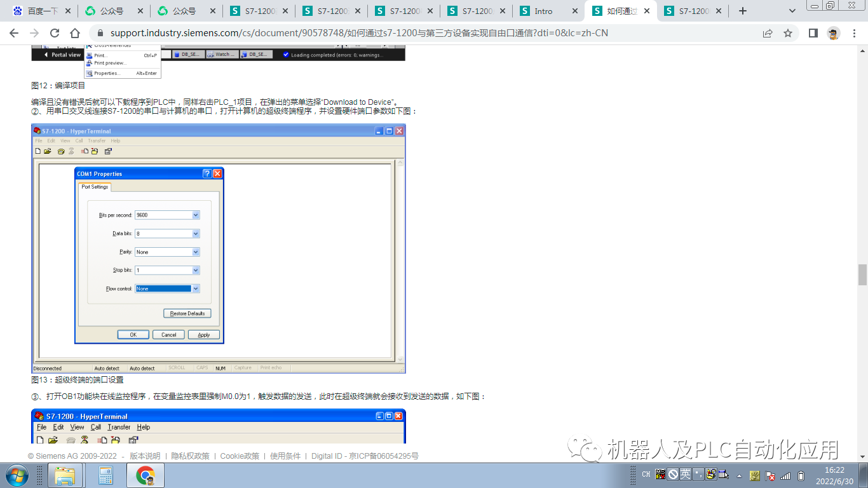Viewport: 868px width, 488px height.
Task: Share this page using the share icon
Action: pos(768,33)
